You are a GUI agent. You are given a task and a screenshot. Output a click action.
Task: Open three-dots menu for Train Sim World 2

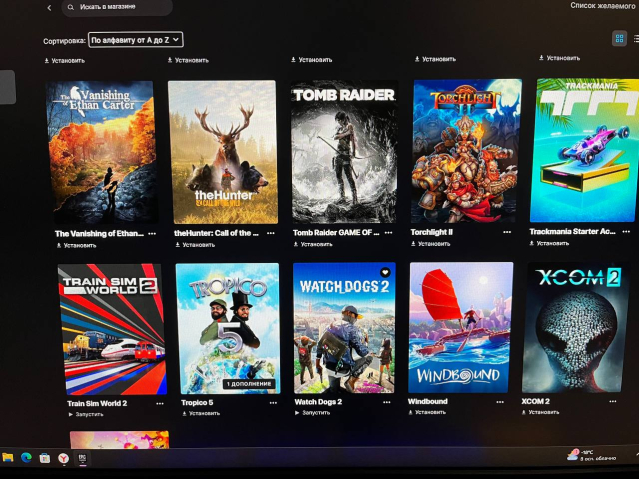pos(159,404)
